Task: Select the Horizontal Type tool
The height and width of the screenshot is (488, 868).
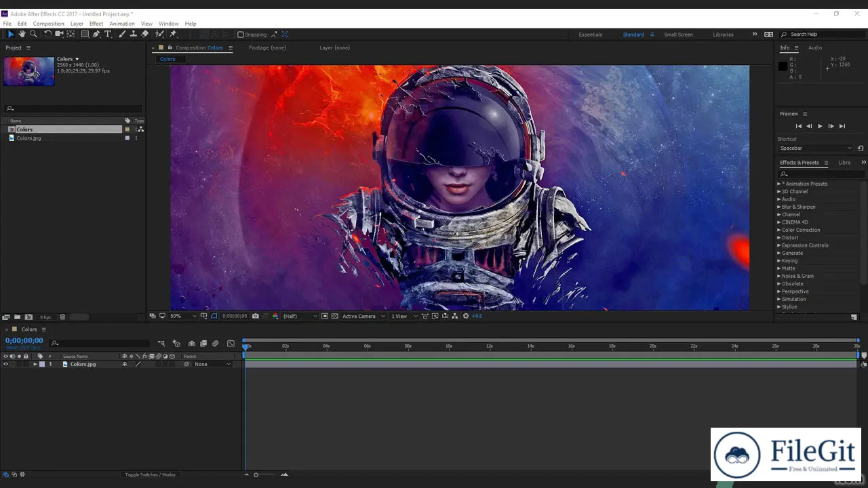Action: tap(107, 34)
